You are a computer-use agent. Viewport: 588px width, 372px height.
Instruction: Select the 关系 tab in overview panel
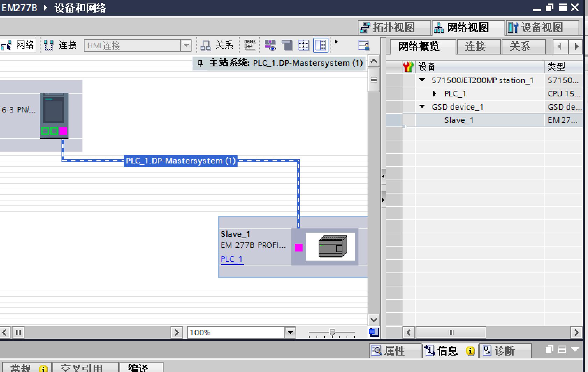523,46
